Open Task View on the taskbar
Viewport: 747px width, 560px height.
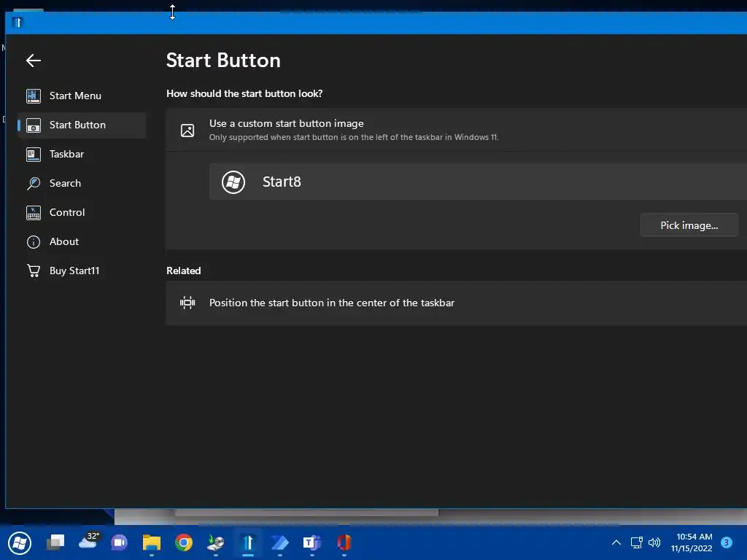point(55,542)
